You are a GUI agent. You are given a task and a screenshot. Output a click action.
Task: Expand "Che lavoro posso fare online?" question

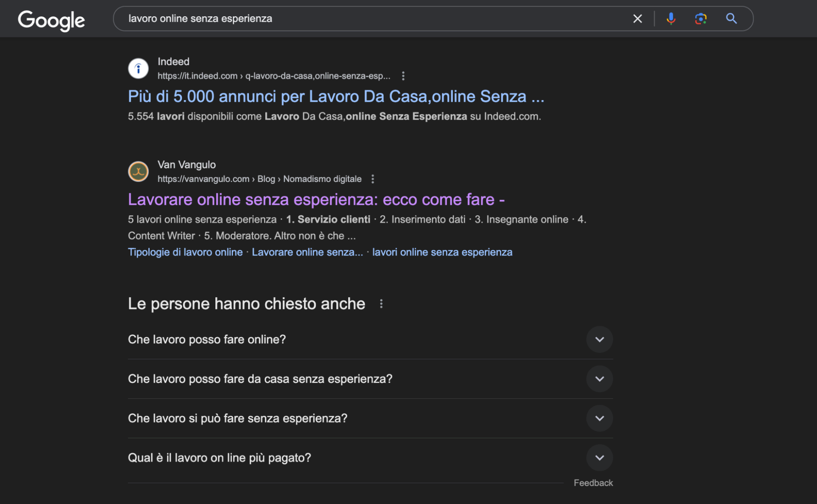point(599,339)
